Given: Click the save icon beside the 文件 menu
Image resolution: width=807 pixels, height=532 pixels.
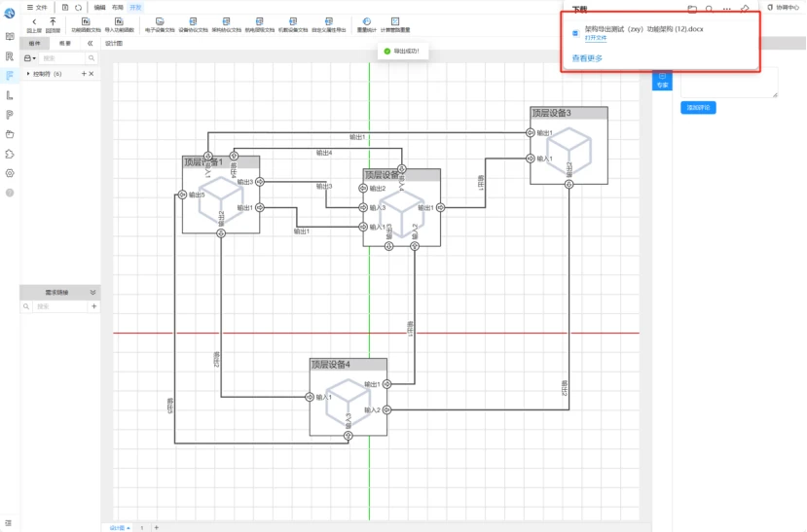Looking at the screenshot, I should (x=65, y=7).
